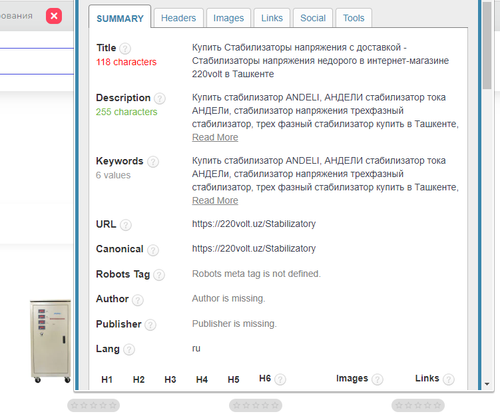The height and width of the screenshot is (420, 500).
Task: Click Read More under the Keywords text
Action: (x=215, y=201)
